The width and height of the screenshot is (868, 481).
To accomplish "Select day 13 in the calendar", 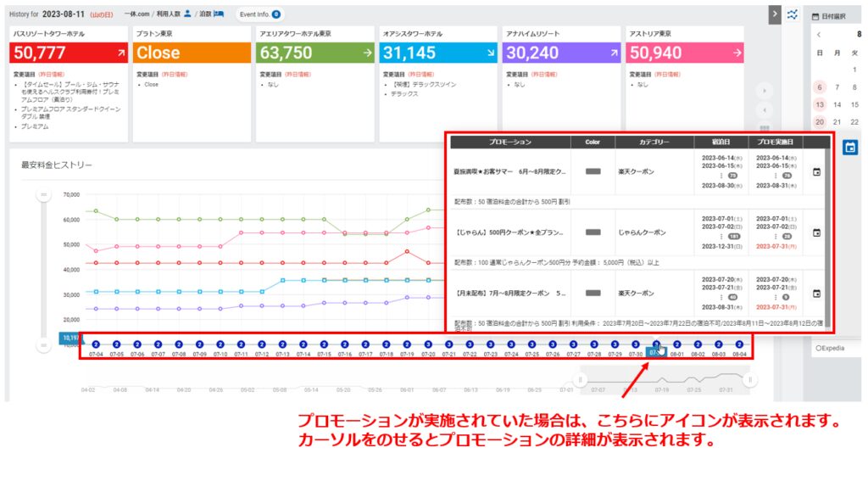I will pos(819,104).
